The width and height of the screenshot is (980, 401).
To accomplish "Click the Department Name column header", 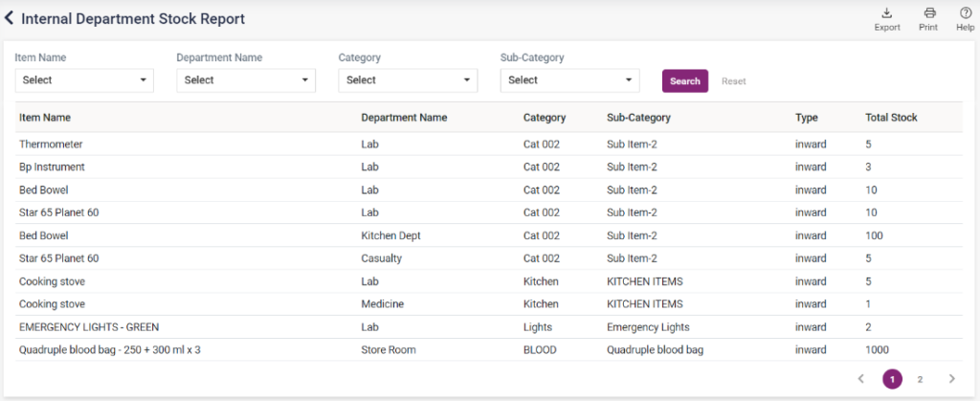I will [404, 118].
